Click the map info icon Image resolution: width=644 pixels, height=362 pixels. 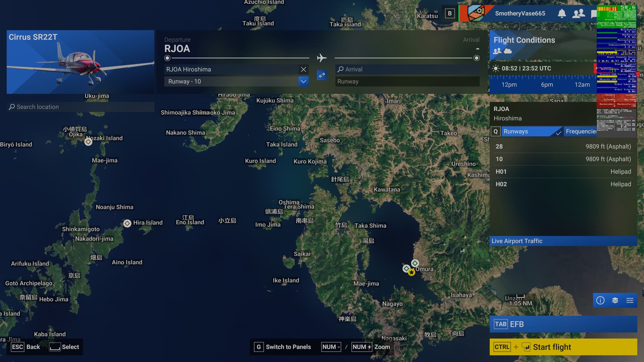[x=600, y=300]
